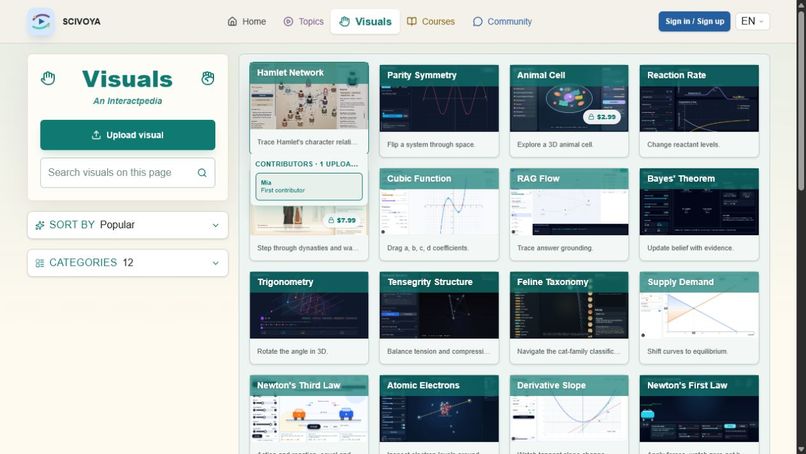Screen dimensions: 806x454
Task: Open the Newton's First Law visual card
Action: tap(699, 414)
